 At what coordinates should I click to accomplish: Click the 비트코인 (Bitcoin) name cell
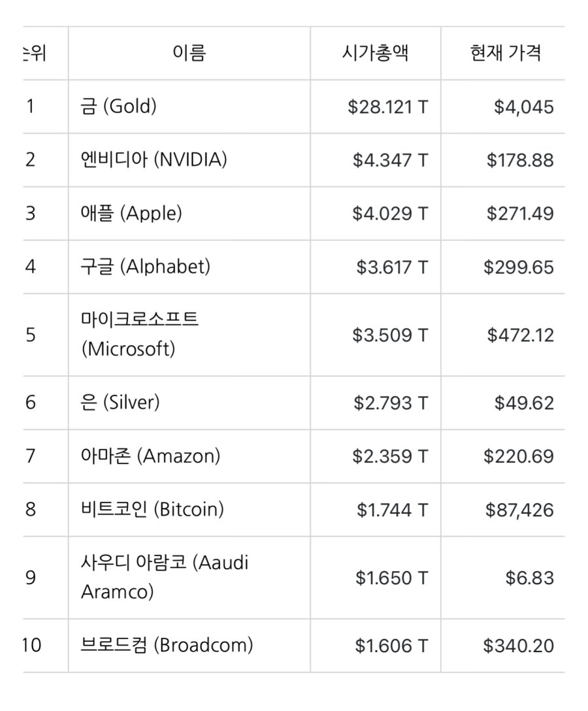(152, 510)
